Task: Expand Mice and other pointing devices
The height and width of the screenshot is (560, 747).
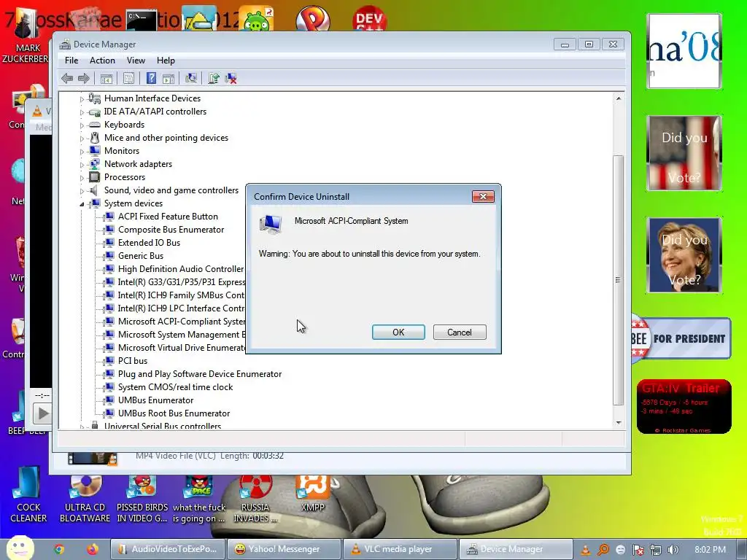Action: click(82, 139)
